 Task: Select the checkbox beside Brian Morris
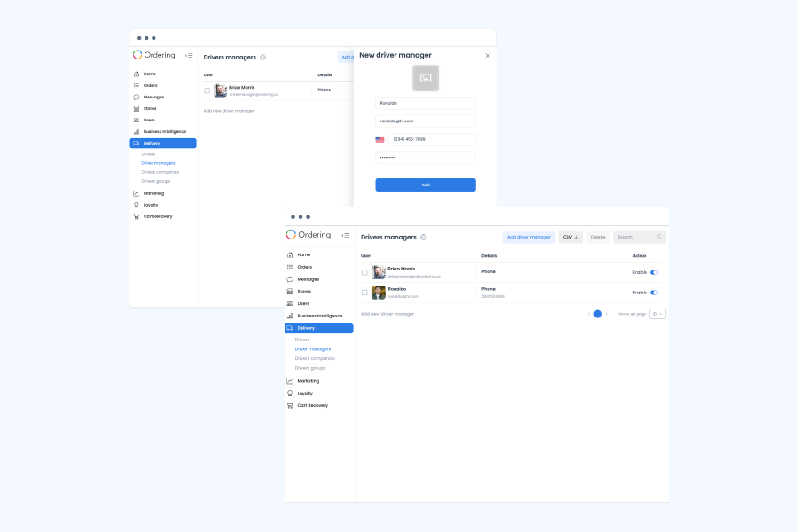click(366, 270)
